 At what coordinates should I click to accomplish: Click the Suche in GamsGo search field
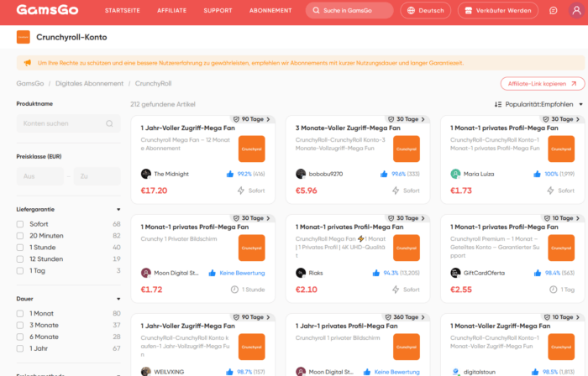tap(349, 10)
